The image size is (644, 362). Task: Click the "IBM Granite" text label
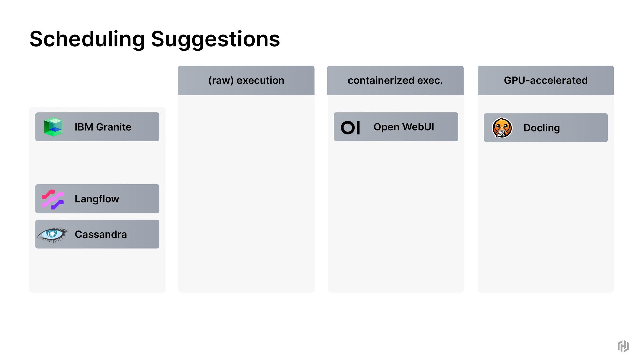click(103, 127)
